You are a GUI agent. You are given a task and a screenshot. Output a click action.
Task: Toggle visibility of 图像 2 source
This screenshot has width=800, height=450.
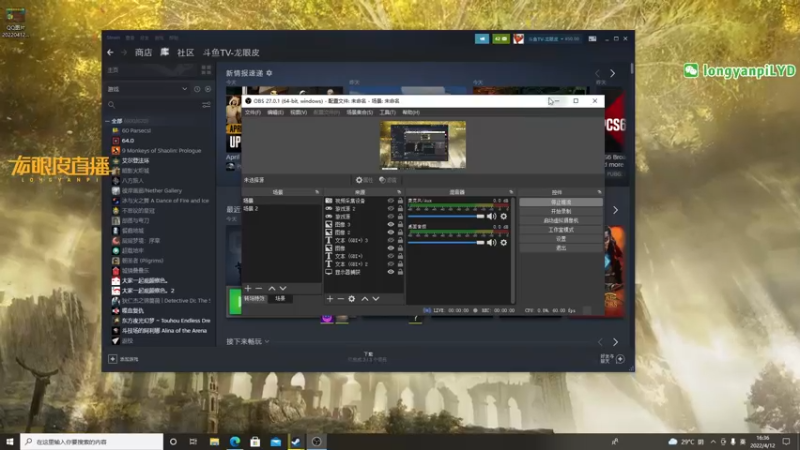(391, 232)
